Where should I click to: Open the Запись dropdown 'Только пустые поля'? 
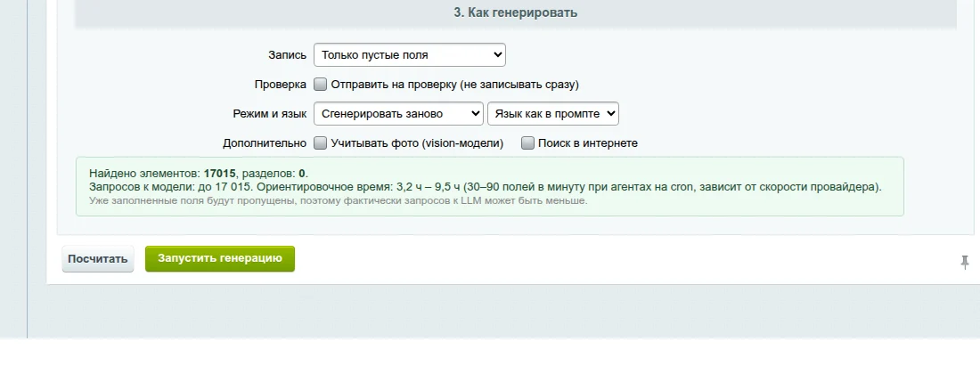[410, 55]
